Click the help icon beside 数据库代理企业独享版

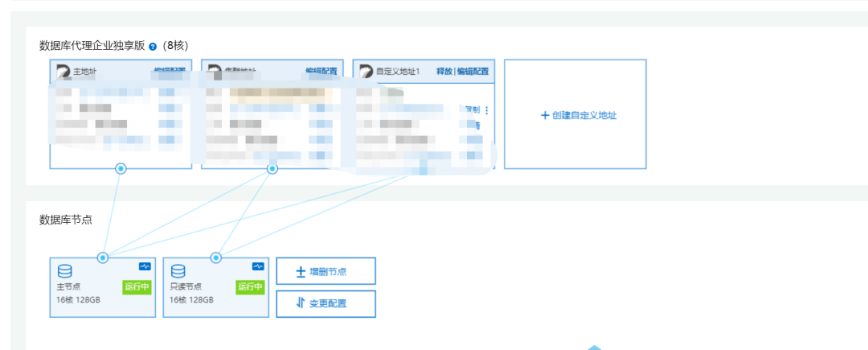click(153, 47)
